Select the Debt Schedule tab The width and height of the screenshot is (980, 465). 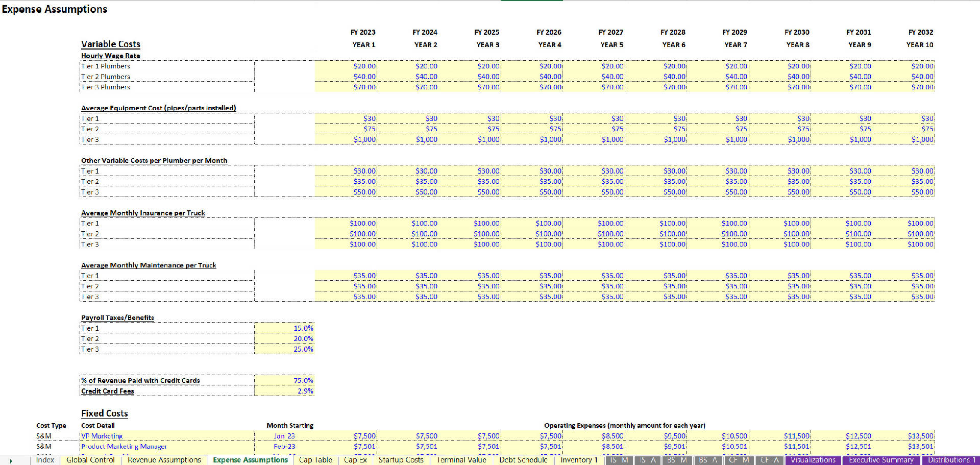[x=523, y=460]
